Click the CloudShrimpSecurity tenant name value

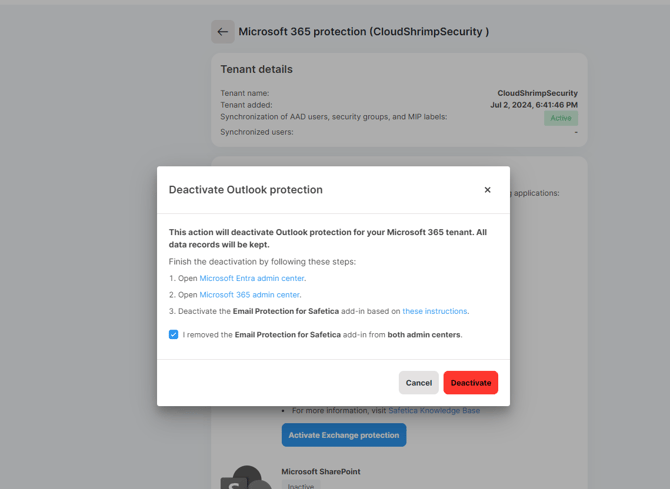point(537,93)
